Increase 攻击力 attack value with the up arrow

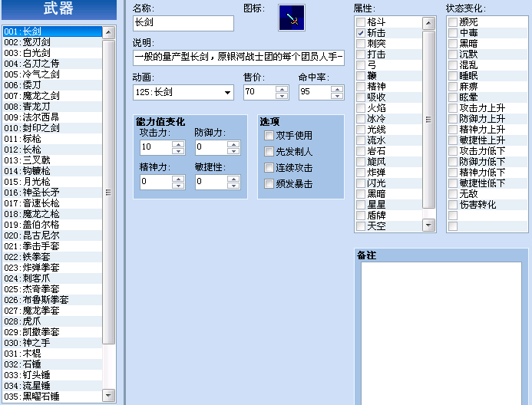pos(178,144)
